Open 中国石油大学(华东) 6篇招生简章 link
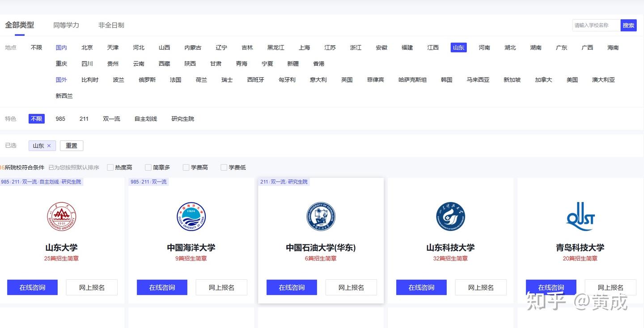This screenshot has width=644, height=328. 321,259
